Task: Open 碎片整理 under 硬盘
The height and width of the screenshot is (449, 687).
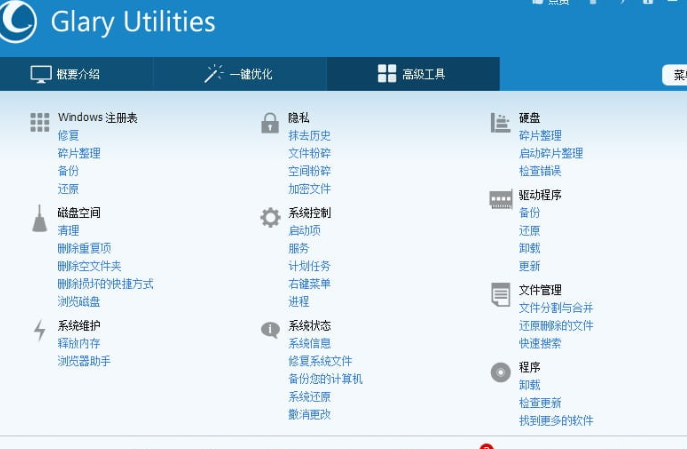Action: pos(540,135)
